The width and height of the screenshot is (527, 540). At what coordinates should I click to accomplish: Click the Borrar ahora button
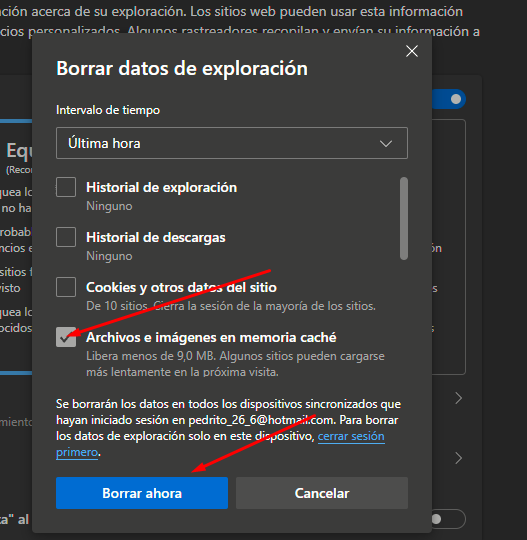pos(142,493)
